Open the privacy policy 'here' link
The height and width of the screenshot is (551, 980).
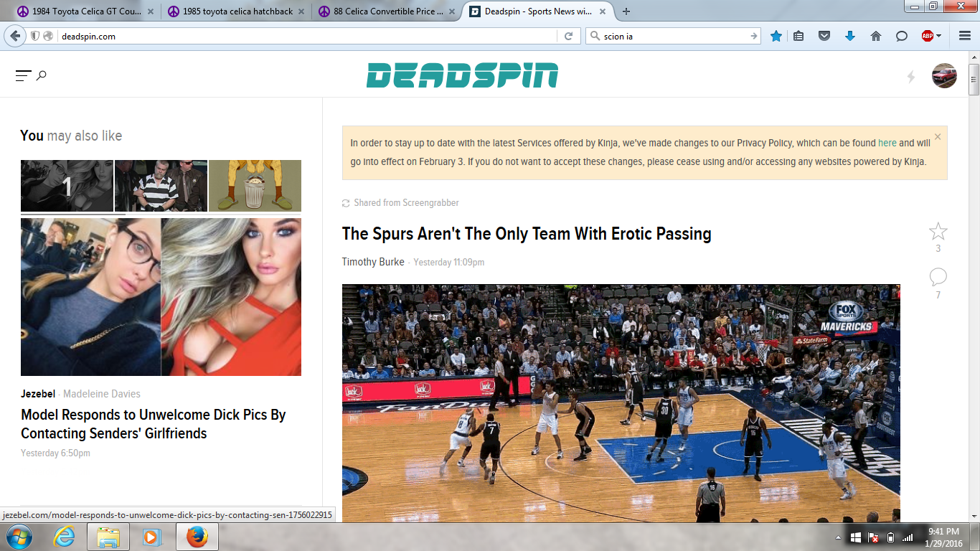click(x=887, y=143)
